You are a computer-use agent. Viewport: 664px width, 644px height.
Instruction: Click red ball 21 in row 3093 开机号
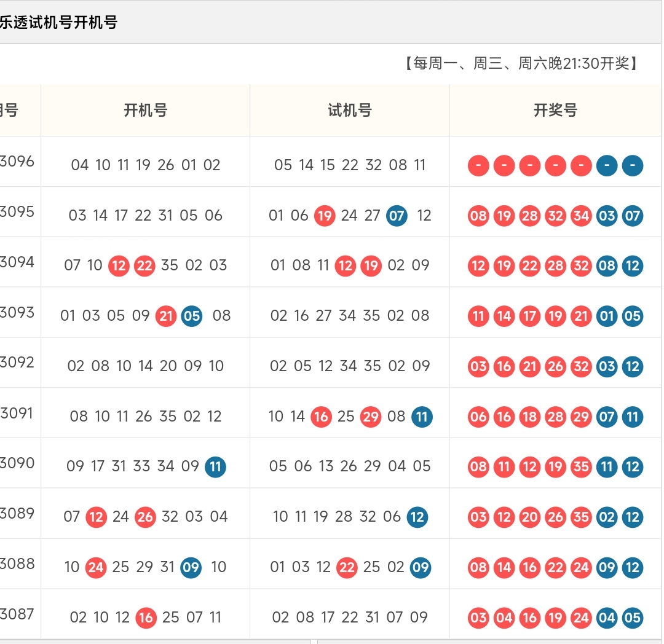coord(166,316)
